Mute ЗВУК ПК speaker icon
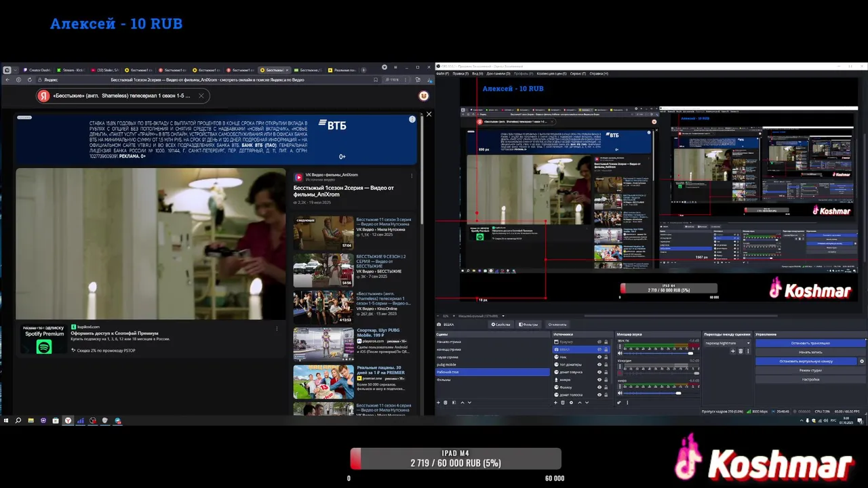Image resolution: width=868 pixels, height=488 pixels. tap(620, 353)
